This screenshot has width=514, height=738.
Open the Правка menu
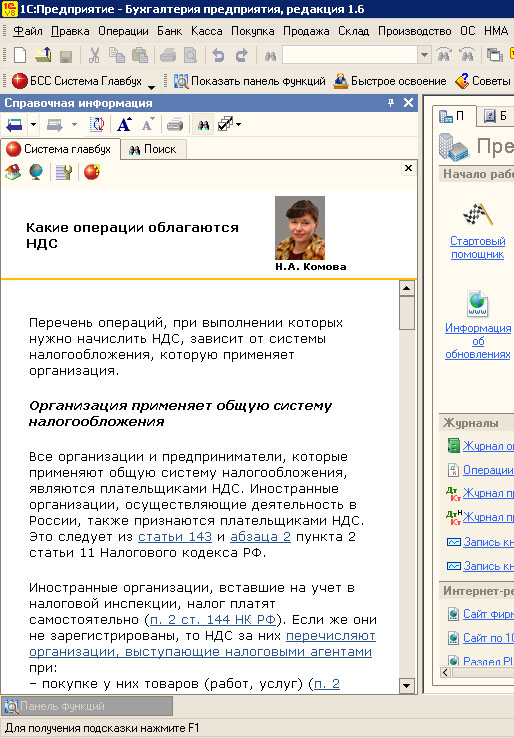[70, 31]
